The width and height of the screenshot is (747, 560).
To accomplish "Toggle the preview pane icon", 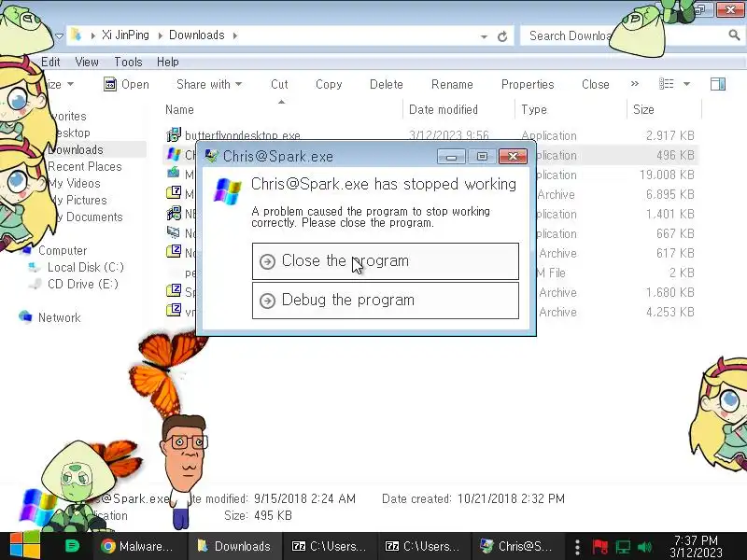I will [718, 84].
